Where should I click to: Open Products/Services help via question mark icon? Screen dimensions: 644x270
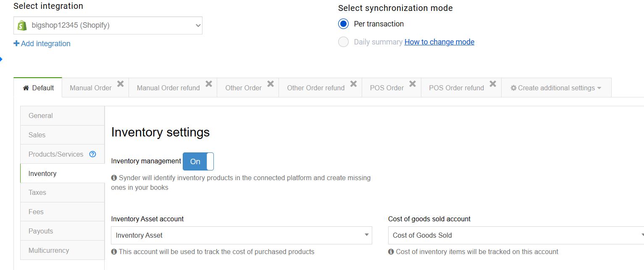pyautogui.click(x=92, y=154)
